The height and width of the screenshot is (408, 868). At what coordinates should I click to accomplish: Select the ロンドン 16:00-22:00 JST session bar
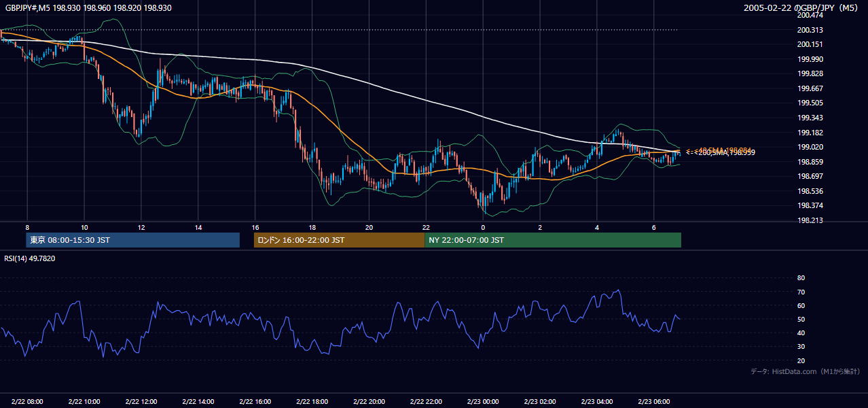coord(339,240)
